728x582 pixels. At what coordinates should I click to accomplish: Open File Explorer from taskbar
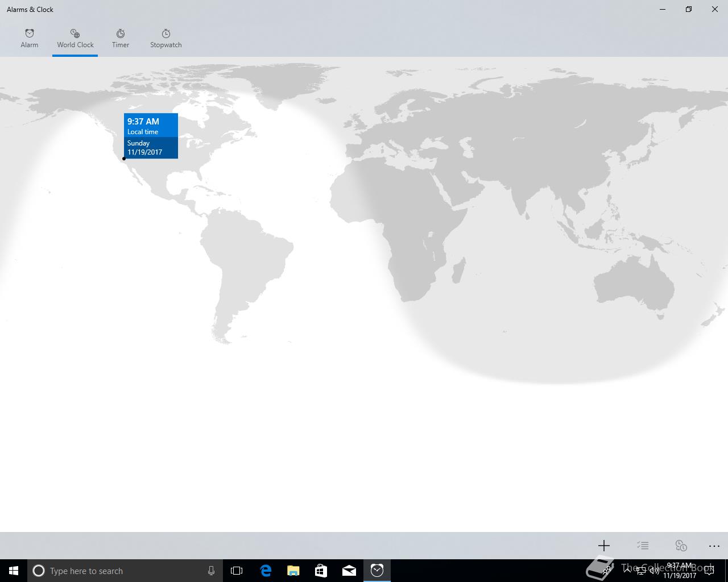(x=293, y=571)
